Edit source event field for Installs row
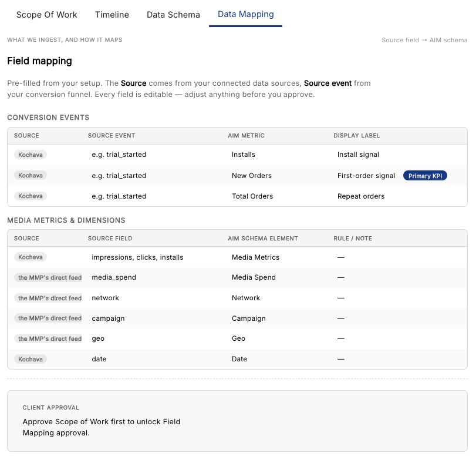Image resolution: width=476 pixels, height=463 pixels. [155, 155]
